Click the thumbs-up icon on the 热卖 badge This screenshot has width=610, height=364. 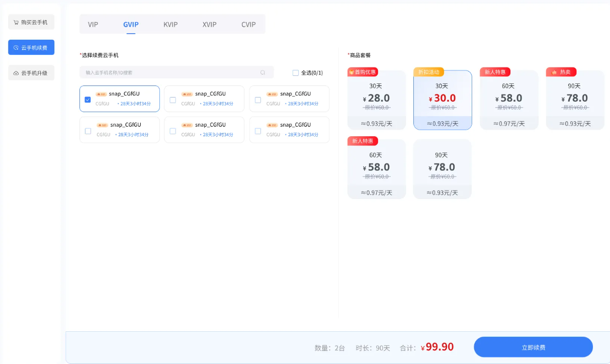(554, 72)
